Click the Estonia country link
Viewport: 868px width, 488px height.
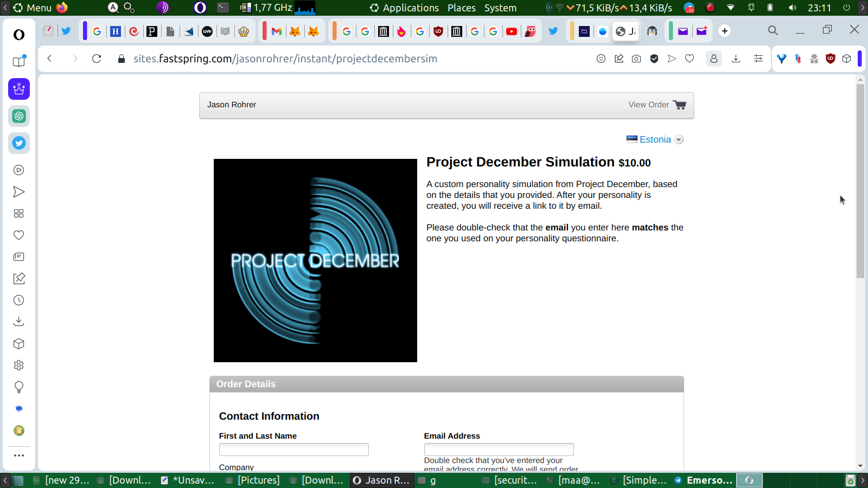[x=655, y=140]
